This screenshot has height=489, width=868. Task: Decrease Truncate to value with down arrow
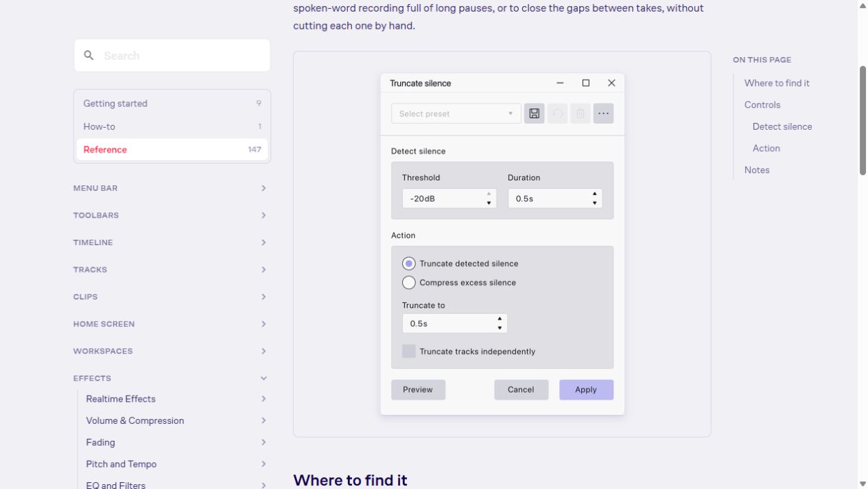click(500, 328)
